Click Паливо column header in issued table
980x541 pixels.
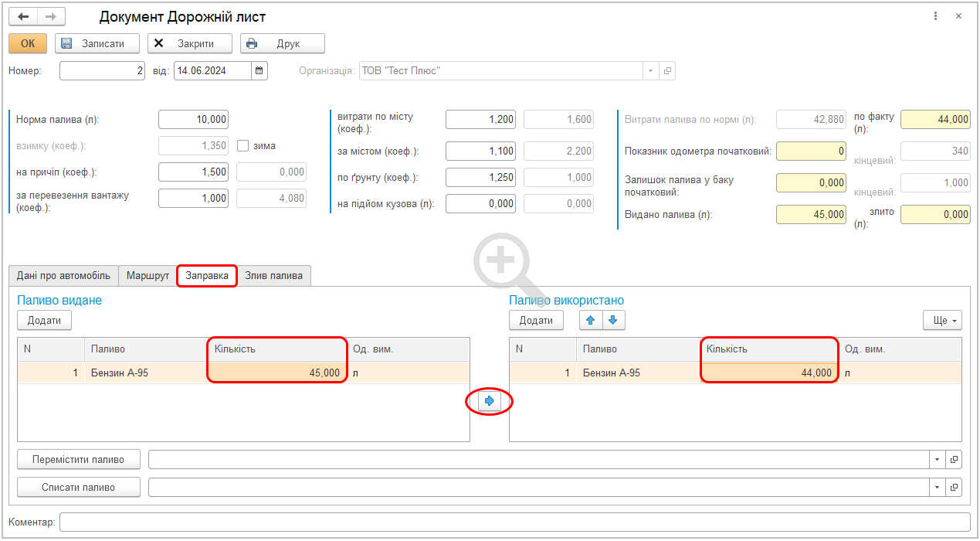coord(147,349)
